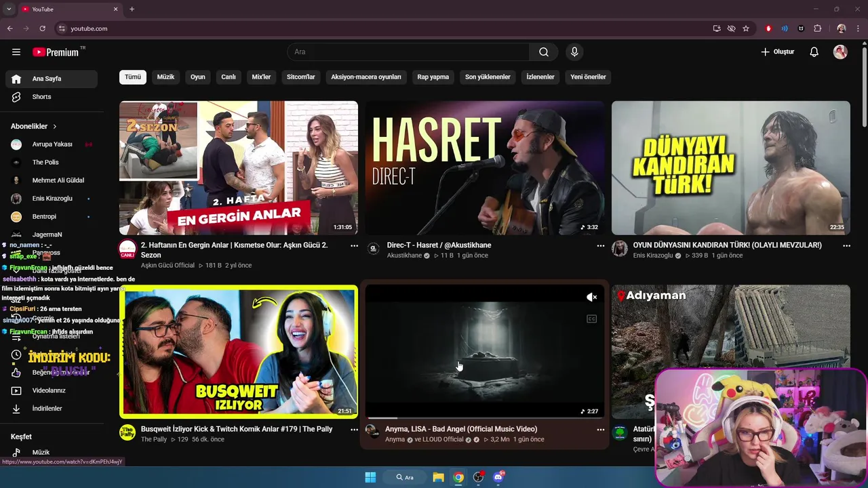Open the browser extensions puzzle icon

[817, 28]
